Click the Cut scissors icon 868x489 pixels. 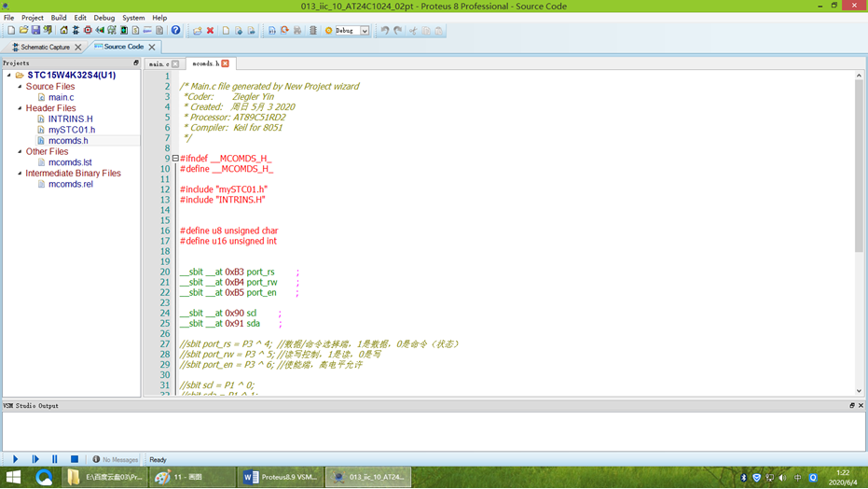413,31
